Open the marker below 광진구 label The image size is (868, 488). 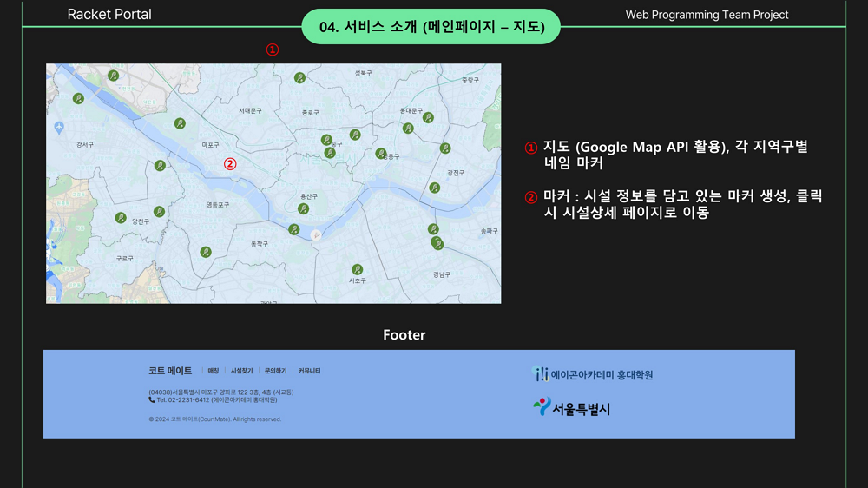coord(435,188)
